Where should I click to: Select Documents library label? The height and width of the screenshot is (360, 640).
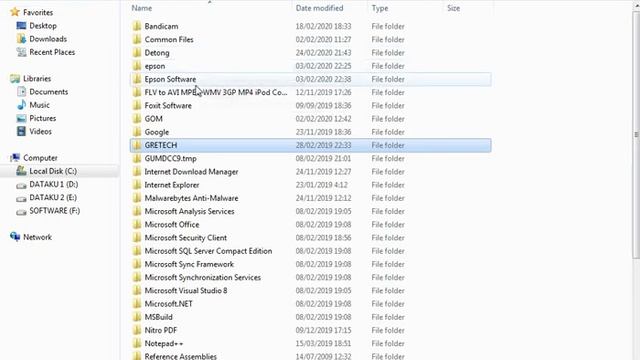(x=49, y=92)
